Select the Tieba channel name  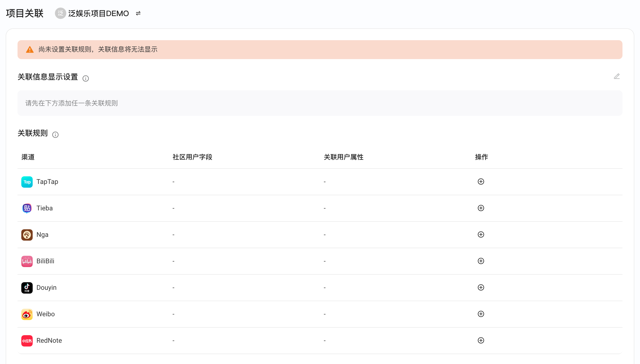pos(44,208)
